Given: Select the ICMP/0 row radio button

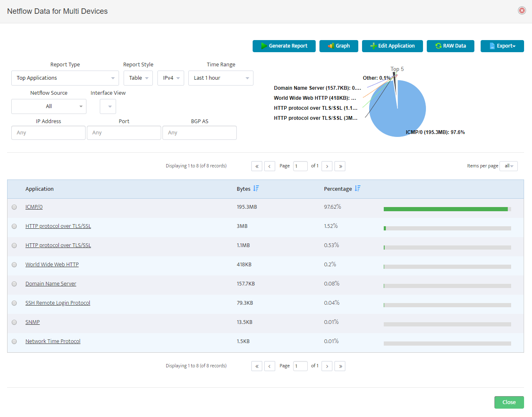Looking at the screenshot, I should tap(14, 207).
